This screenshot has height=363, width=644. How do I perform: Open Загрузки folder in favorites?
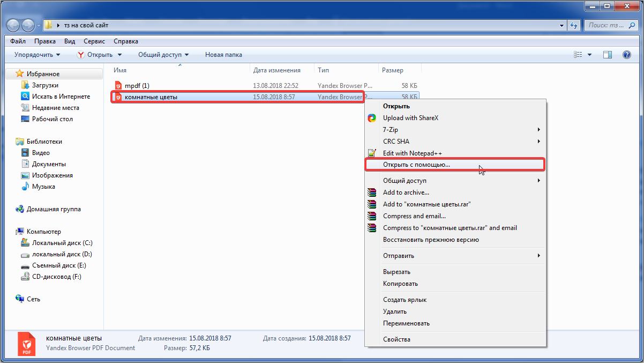(x=45, y=85)
